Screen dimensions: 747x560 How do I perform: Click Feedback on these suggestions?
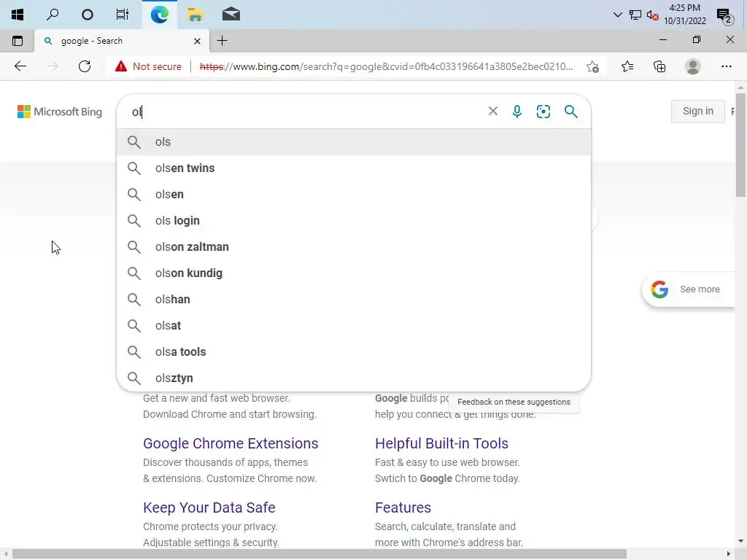pyautogui.click(x=514, y=402)
